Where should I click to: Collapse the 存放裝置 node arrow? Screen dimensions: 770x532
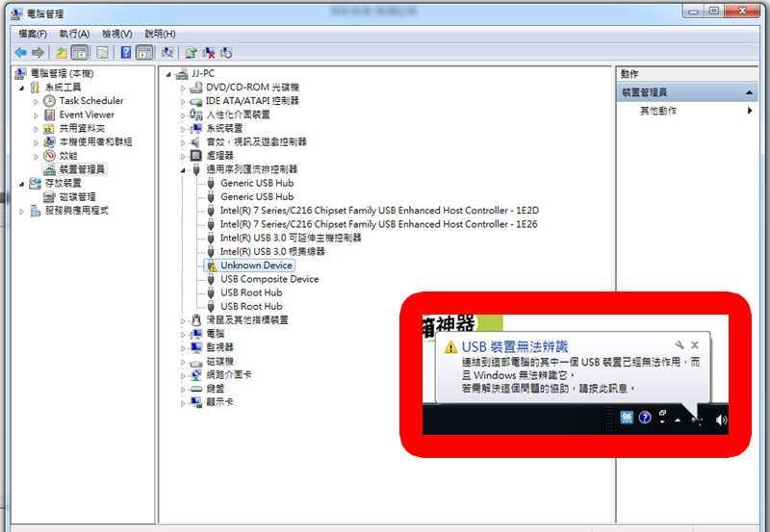point(21,184)
